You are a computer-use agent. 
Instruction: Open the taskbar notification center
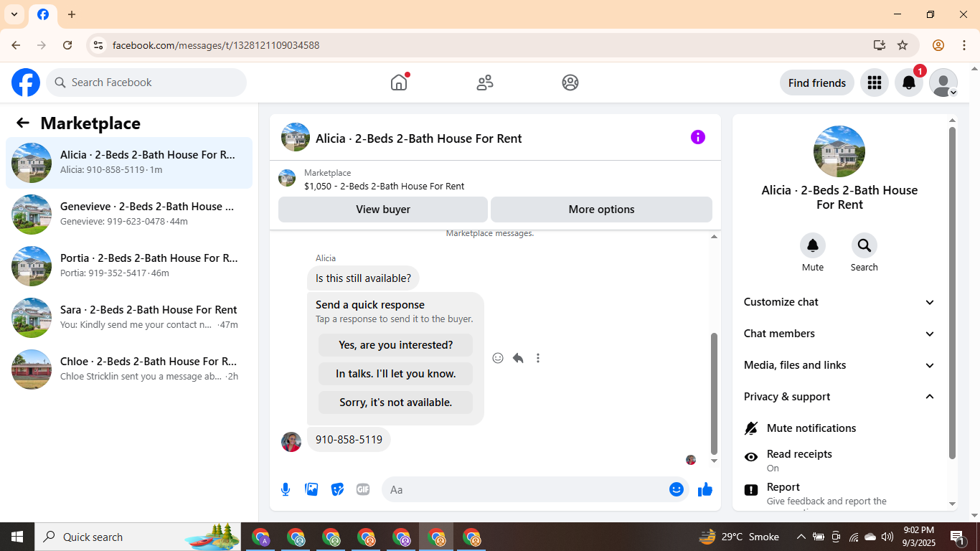(x=957, y=537)
